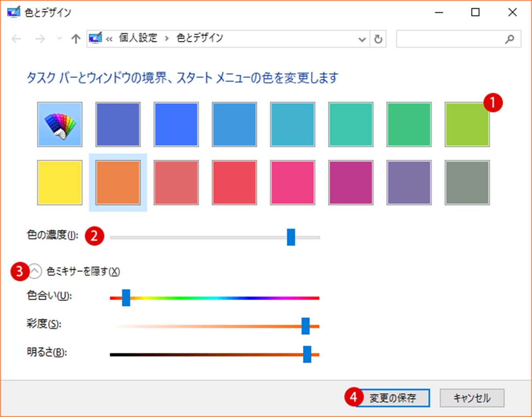Choose the magenta-purple color swatch
Image resolution: width=532 pixels, height=417 pixels.
(351, 182)
